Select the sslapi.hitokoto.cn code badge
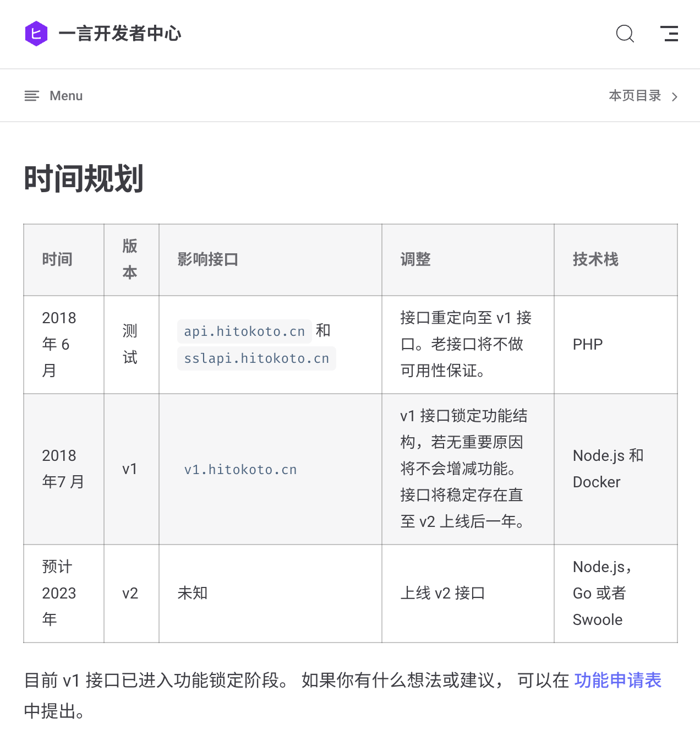This screenshot has width=700, height=729. (x=256, y=358)
